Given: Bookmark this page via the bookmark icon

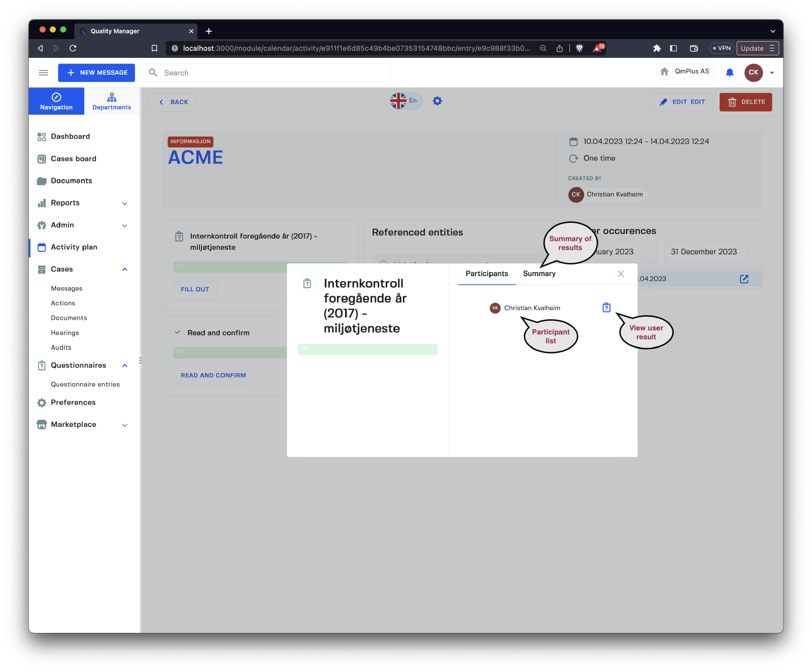Looking at the screenshot, I should (x=154, y=48).
